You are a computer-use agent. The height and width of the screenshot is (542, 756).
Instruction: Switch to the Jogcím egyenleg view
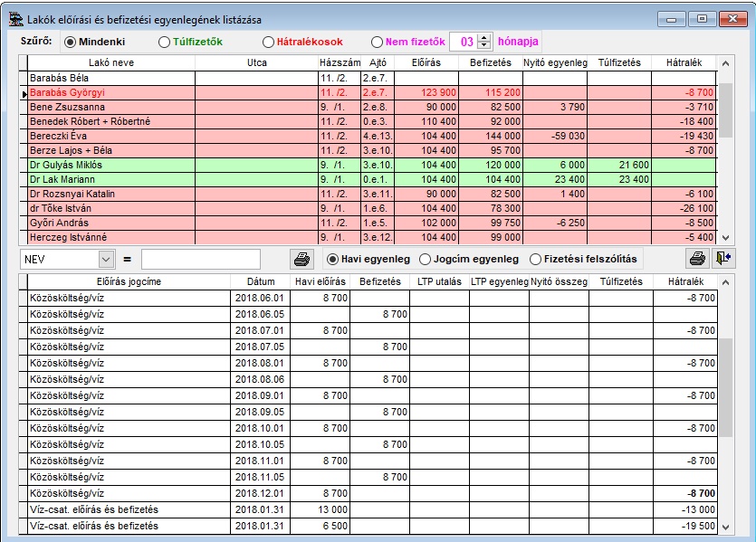426,259
